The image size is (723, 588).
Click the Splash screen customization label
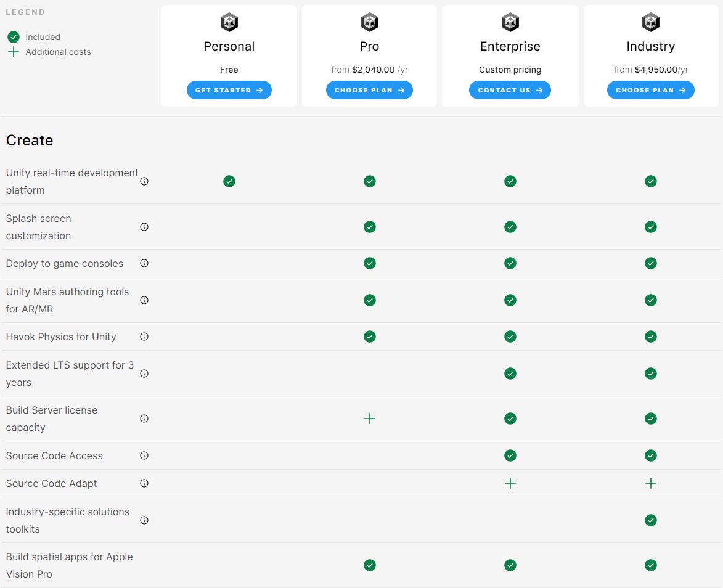point(38,227)
